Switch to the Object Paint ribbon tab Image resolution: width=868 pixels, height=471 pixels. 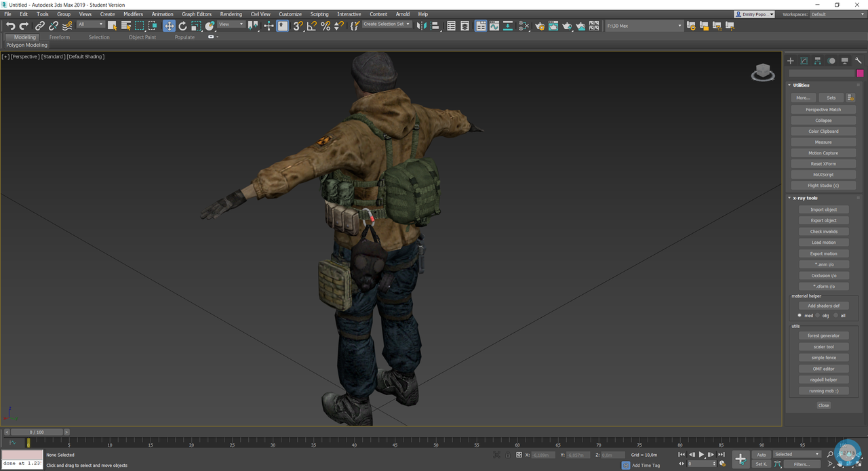pyautogui.click(x=142, y=37)
